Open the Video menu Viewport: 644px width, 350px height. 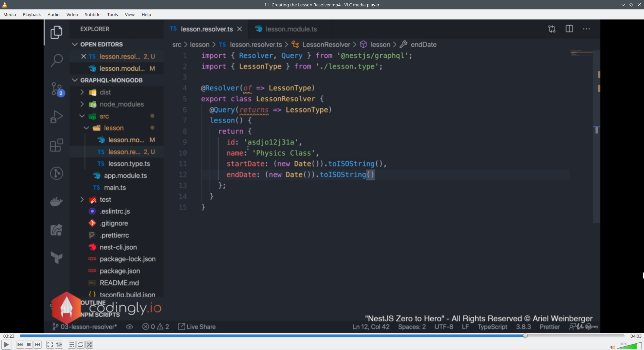[x=72, y=14]
